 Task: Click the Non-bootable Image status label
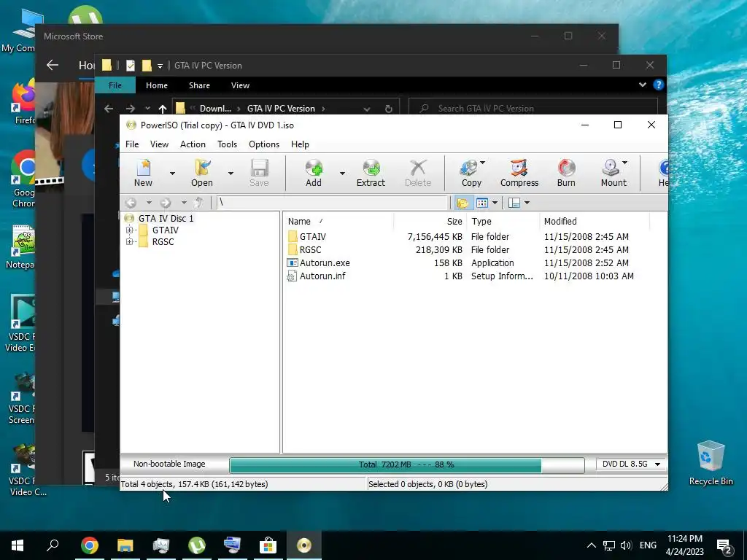169,464
